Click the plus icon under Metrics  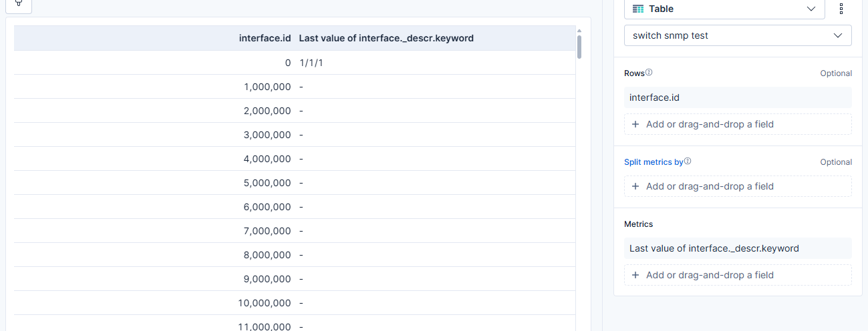pos(635,275)
